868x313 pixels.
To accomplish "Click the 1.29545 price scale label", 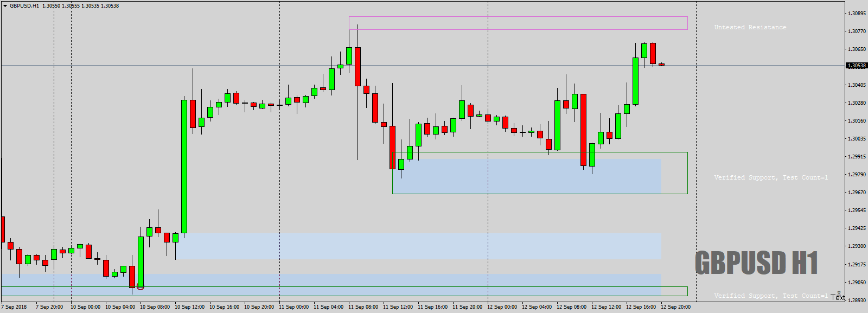I will (857, 210).
